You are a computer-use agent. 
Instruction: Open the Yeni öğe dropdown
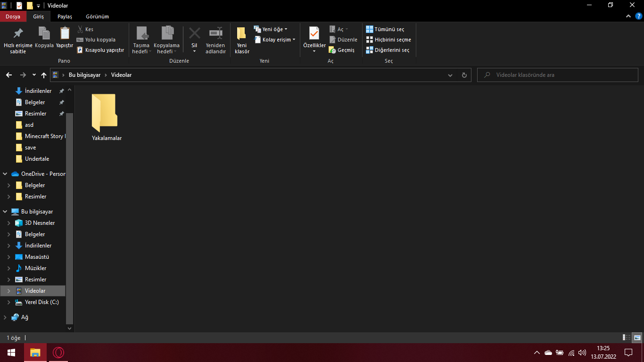tap(271, 29)
